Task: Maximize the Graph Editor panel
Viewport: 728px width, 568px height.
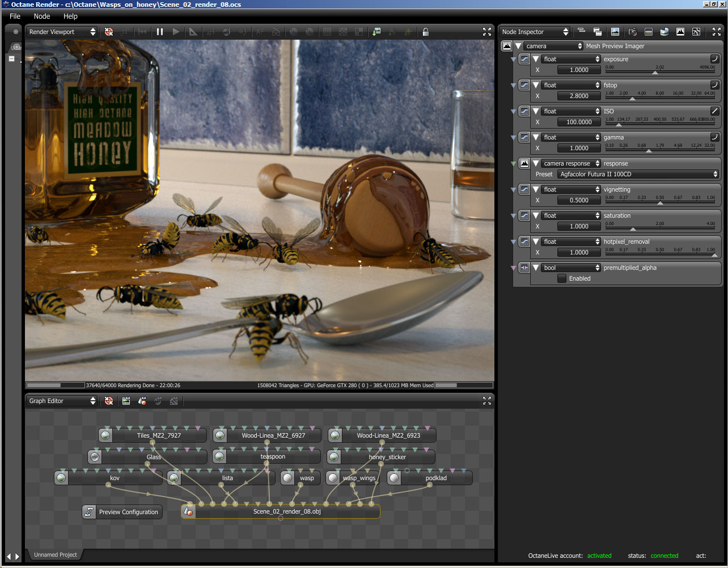Action: point(486,401)
